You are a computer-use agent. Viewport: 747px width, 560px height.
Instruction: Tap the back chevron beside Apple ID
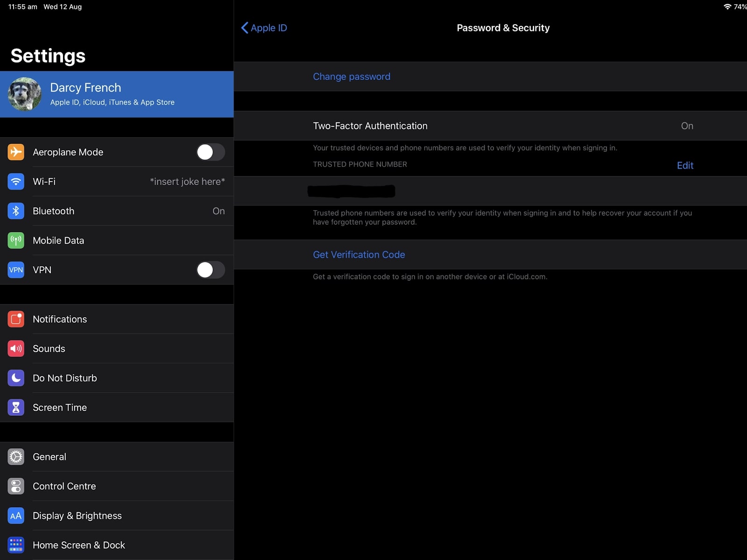(244, 28)
